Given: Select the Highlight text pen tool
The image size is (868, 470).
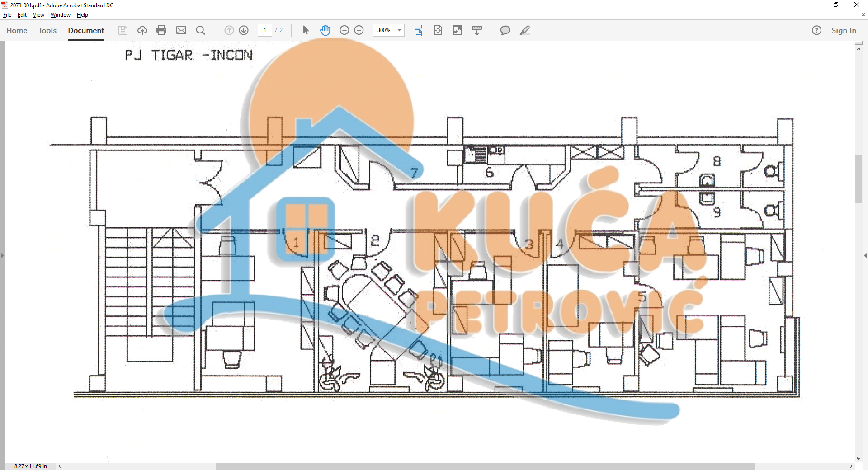Looking at the screenshot, I should point(525,30).
